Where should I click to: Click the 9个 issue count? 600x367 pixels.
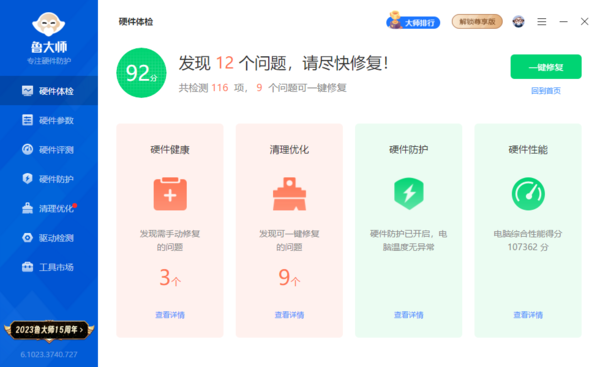pos(289,277)
